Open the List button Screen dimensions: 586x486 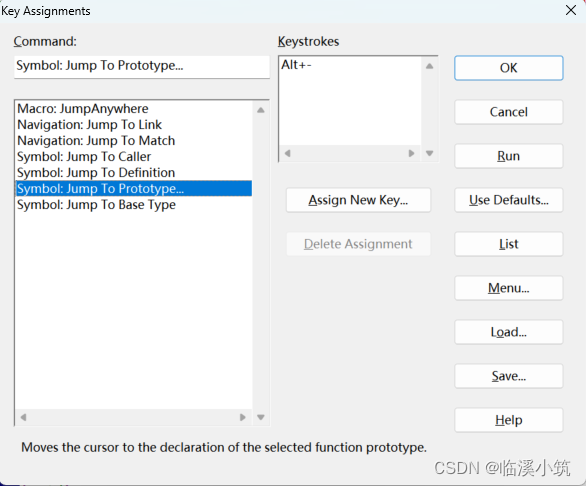(x=508, y=244)
